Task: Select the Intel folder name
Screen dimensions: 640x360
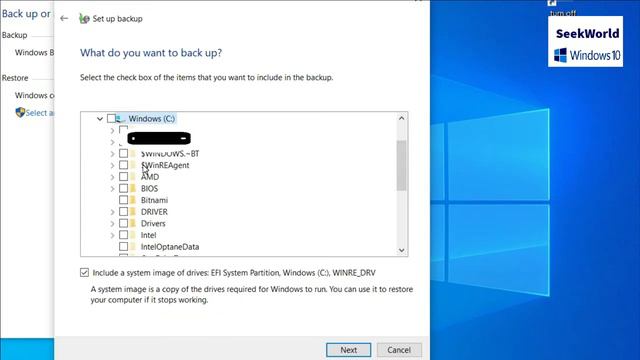Action: point(149,235)
